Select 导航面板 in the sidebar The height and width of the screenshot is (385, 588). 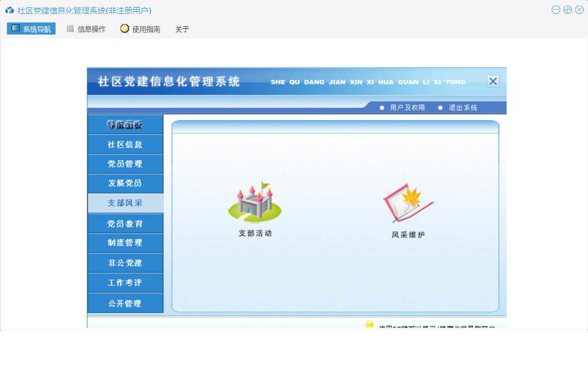point(125,124)
